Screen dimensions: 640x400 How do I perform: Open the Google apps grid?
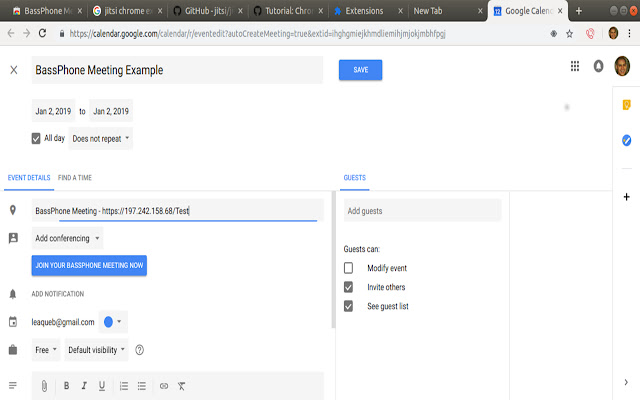tap(575, 66)
